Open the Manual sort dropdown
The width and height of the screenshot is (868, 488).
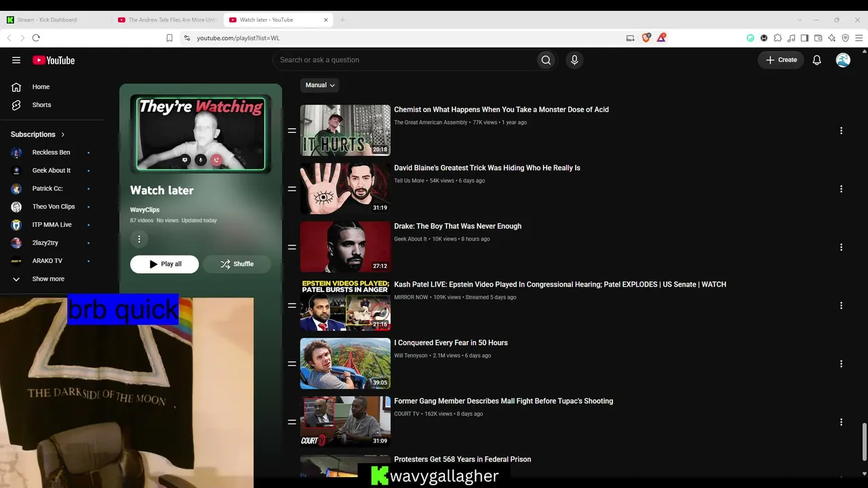click(x=320, y=85)
